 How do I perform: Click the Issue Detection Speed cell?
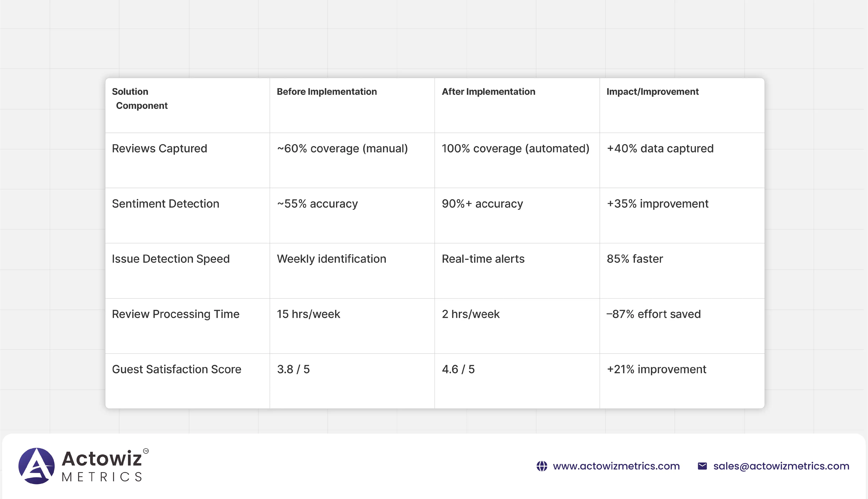pyautogui.click(x=170, y=259)
